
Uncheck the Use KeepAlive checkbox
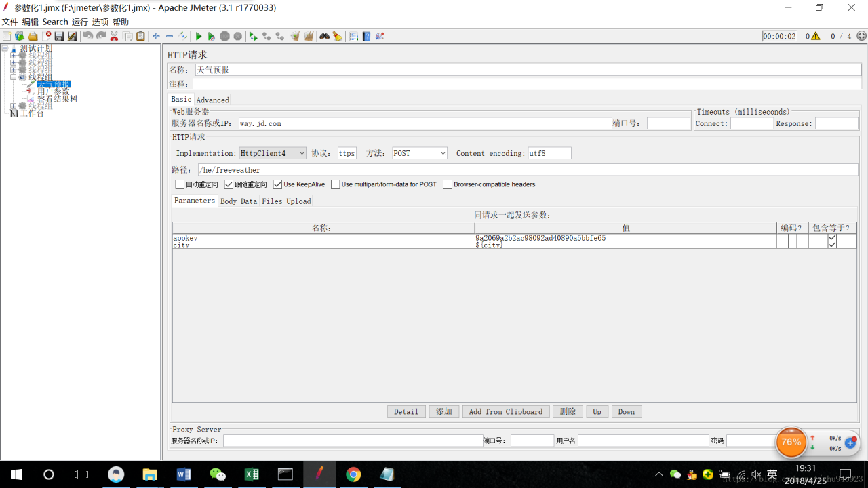tap(277, 184)
